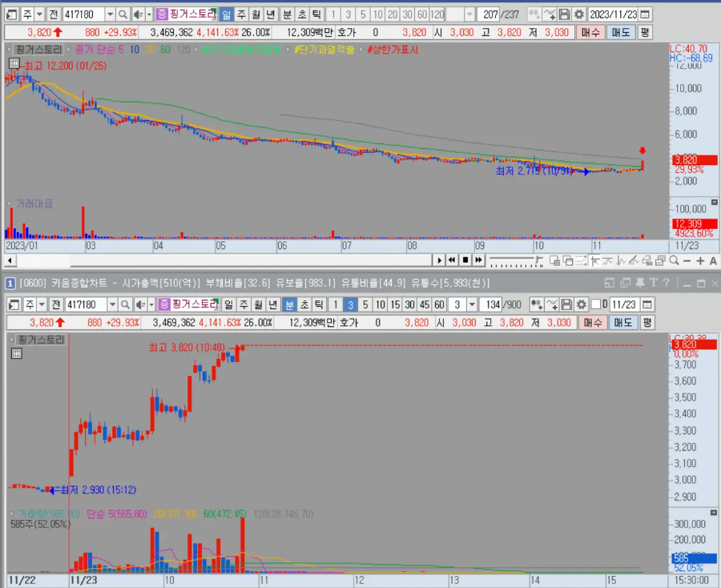Click the add indicator line icon in top toolbar
Image resolution: width=721 pixels, height=588 pixels.
pyautogui.click(x=549, y=14)
